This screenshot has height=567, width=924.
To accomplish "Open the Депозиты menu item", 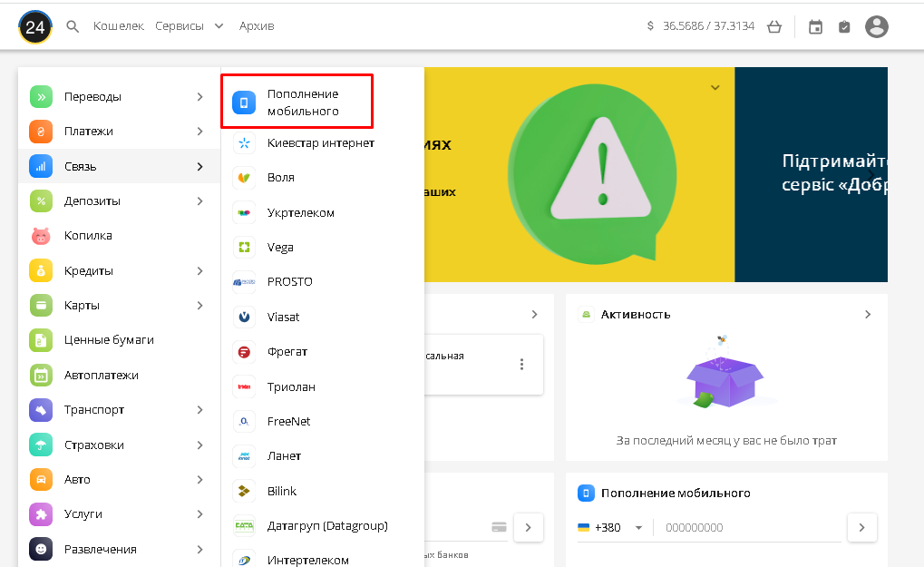I will click(x=92, y=200).
